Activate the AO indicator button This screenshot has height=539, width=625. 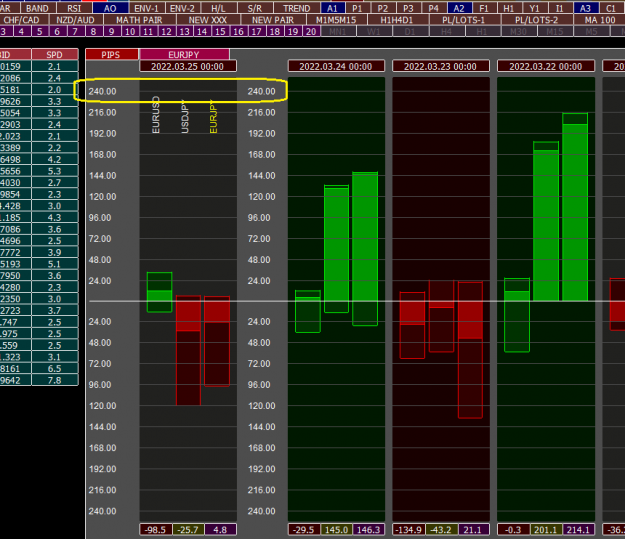[110, 8]
